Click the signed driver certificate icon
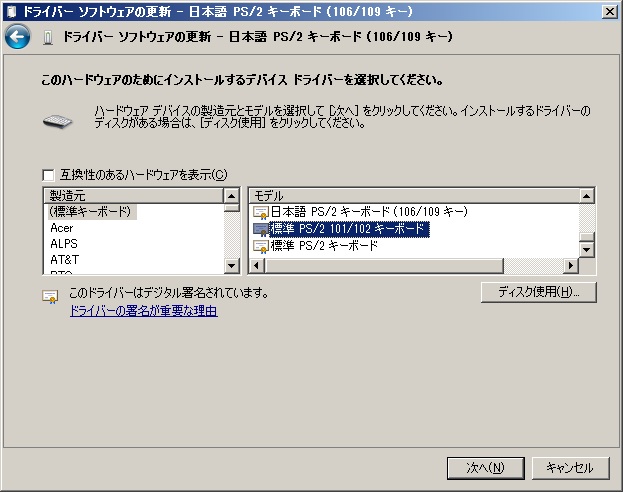 point(49,295)
